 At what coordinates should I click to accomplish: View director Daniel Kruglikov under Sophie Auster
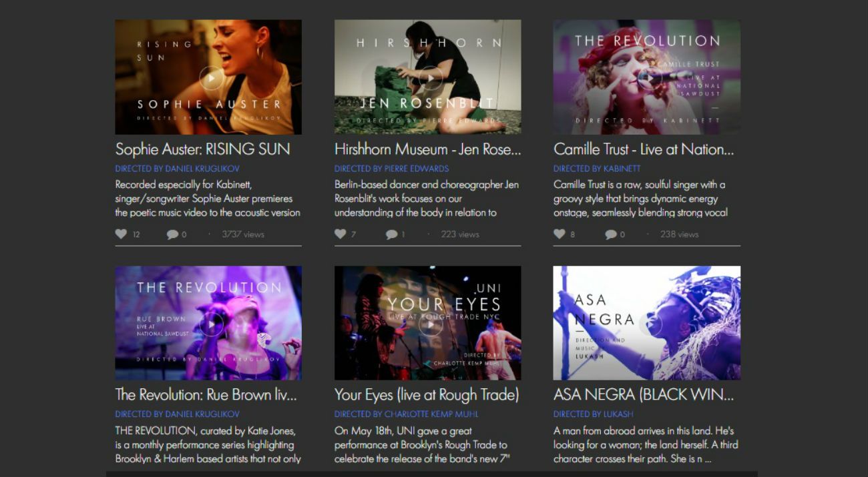click(x=177, y=169)
